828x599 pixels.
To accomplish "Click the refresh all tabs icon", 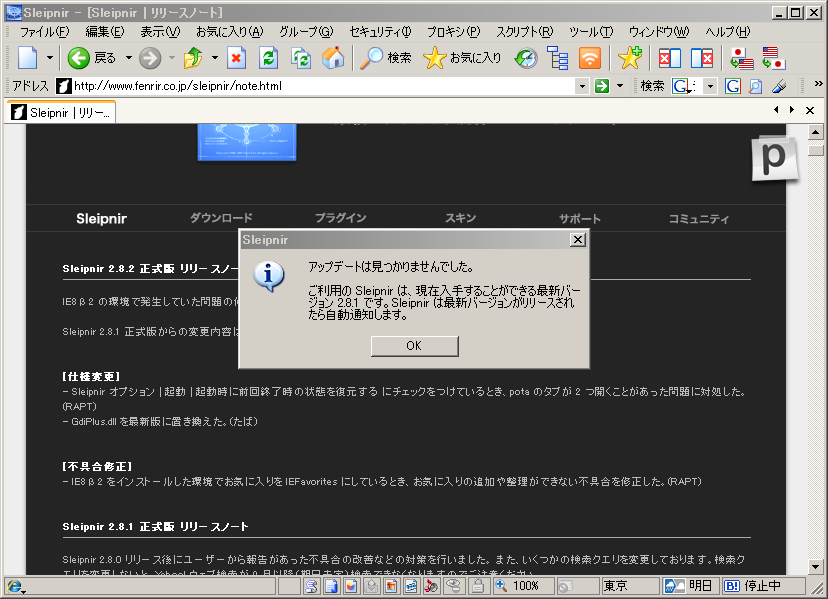I will [301, 58].
